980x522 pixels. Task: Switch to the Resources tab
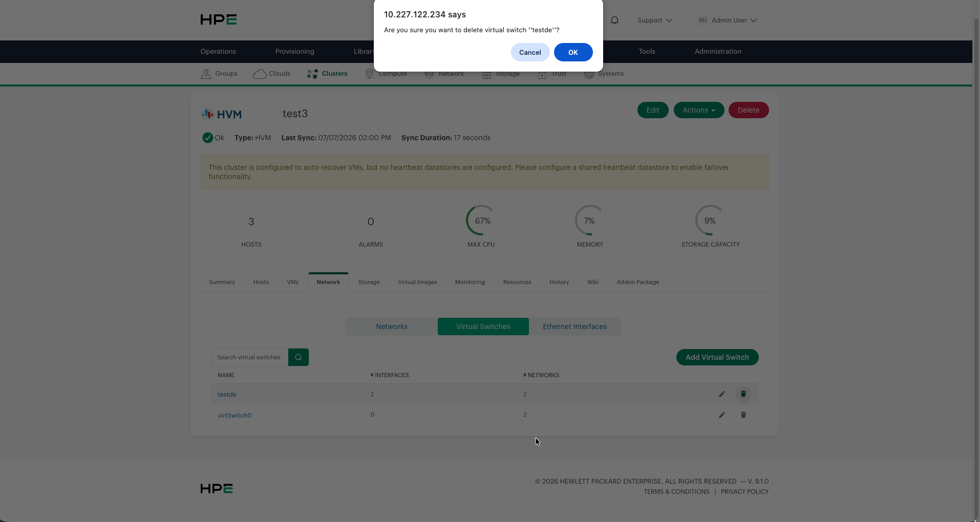coord(517,282)
